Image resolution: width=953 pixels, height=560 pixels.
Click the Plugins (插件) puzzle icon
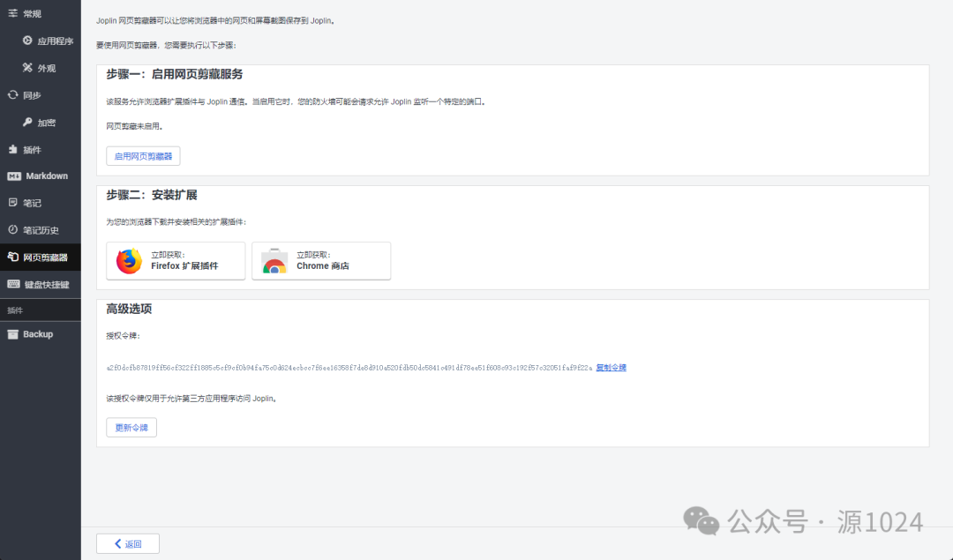point(12,149)
